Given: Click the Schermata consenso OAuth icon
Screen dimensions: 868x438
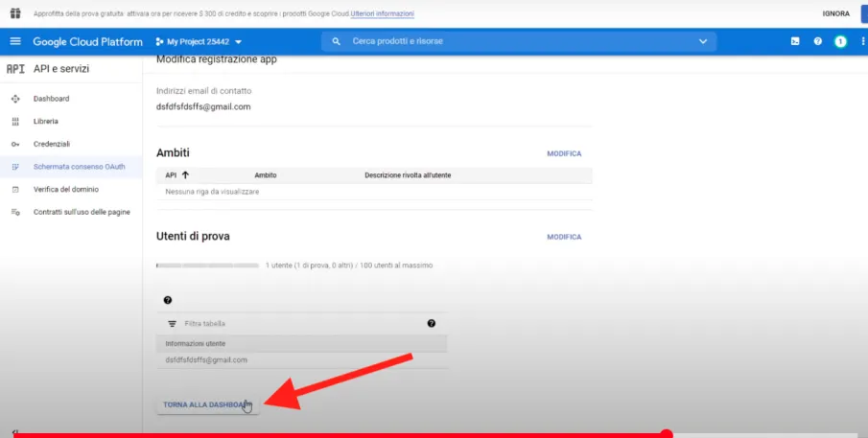Looking at the screenshot, I should click(x=15, y=167).
